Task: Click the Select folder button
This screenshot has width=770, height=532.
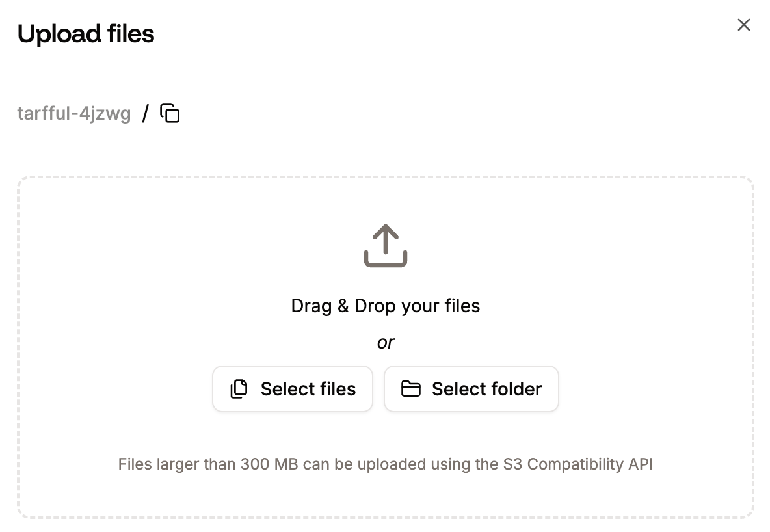Action: (x=471, y=388)
